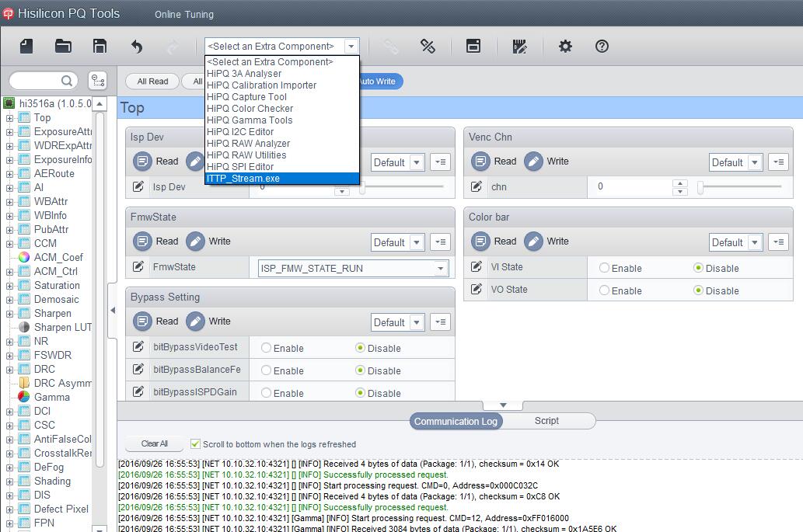Click the memory card edit icon
Viewport: 803px width, 532px height.
coord(519,47)
